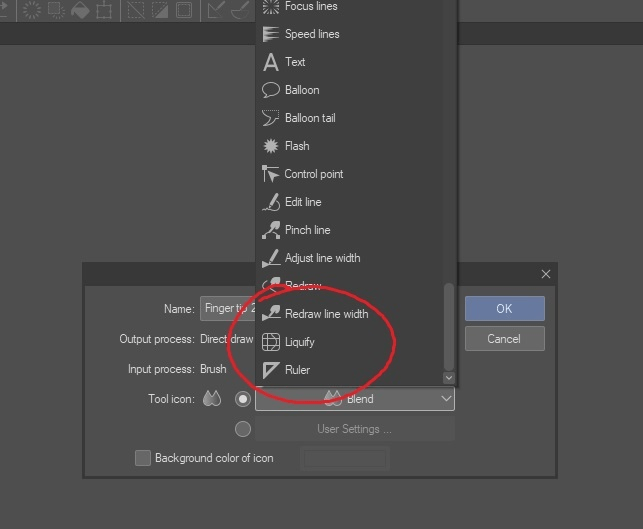The image size is (643, 529).
Task: Select the Ruler icon option
Action: coord(349,370)
